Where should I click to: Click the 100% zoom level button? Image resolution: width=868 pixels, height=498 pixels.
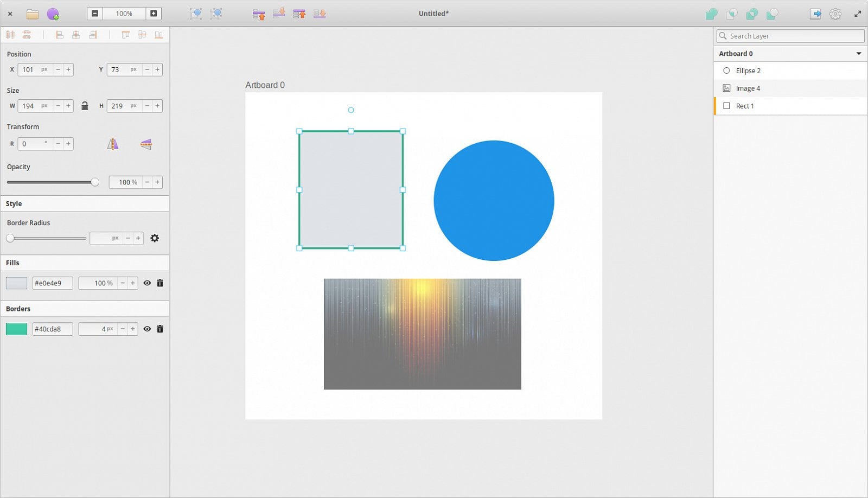[124, 14]
